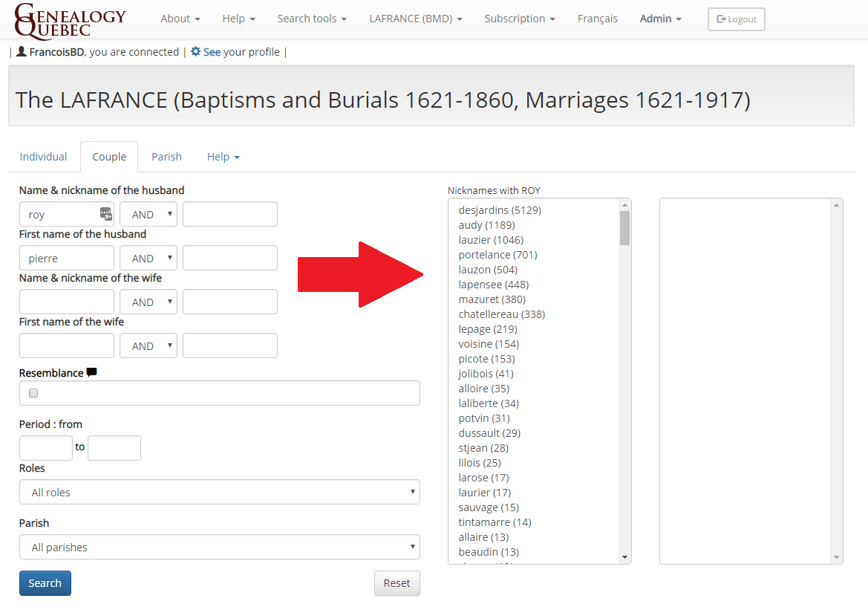868x607 pixels.
Task: Select nickname mazuret (380)
Action: pos(492,299)
